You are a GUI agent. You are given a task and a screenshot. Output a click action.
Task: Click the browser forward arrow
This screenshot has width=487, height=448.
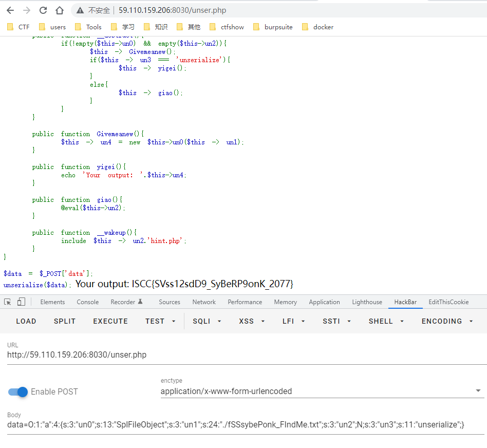click(x=27, y=10)
